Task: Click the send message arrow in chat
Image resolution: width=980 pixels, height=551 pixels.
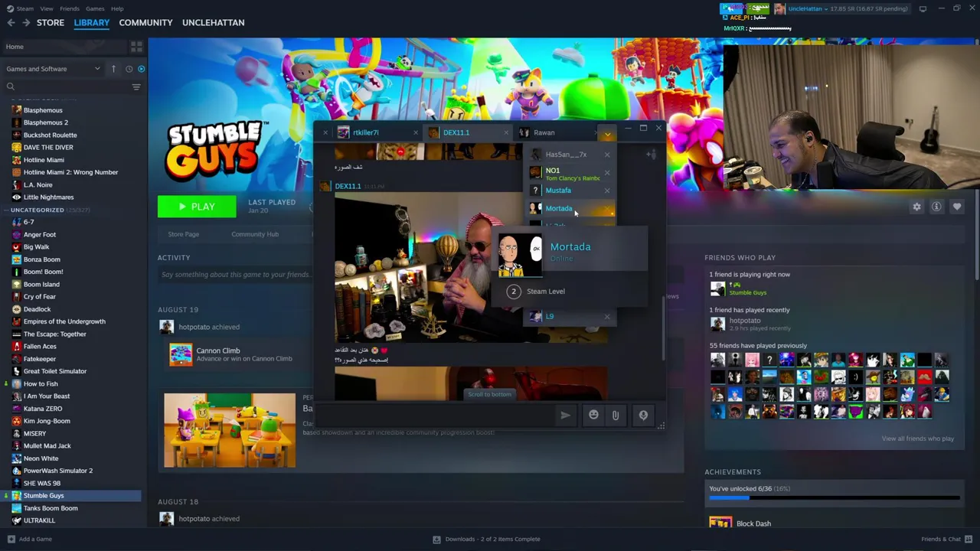Action: click(x=565, y=415)
